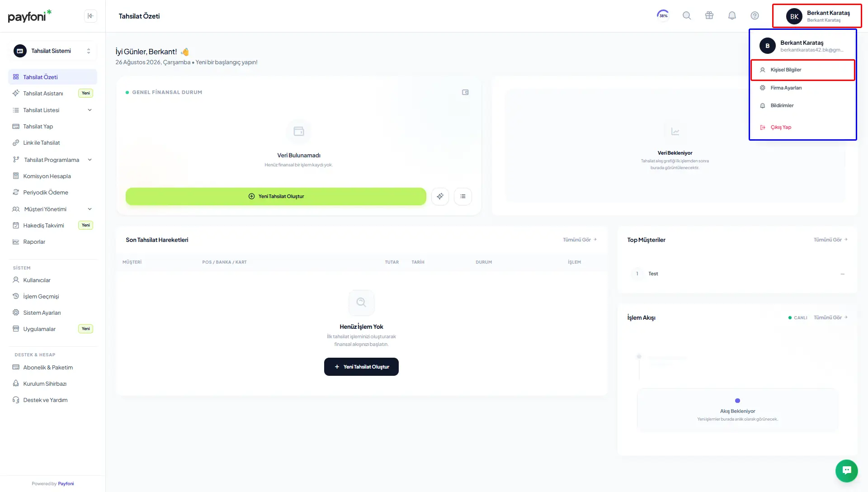
Task: Click the wallet icon in Genel Finansal Durum
Action: pos(465,92)
